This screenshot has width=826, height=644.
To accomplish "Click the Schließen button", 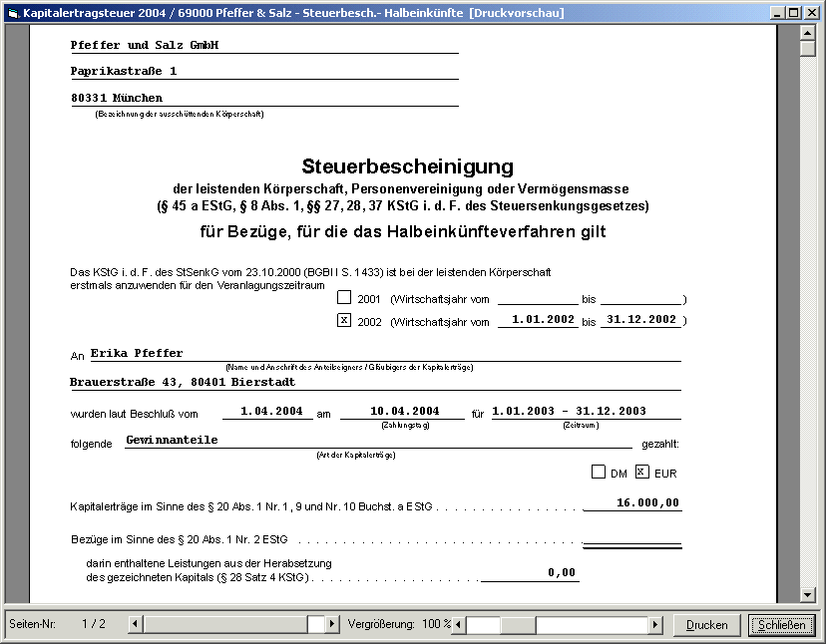I will 782,624.
